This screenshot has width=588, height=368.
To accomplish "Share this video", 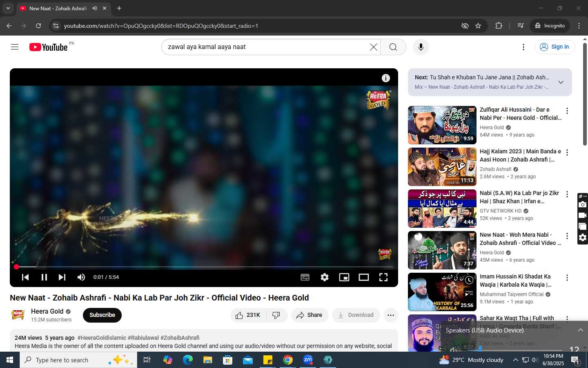I will (310, 315).
